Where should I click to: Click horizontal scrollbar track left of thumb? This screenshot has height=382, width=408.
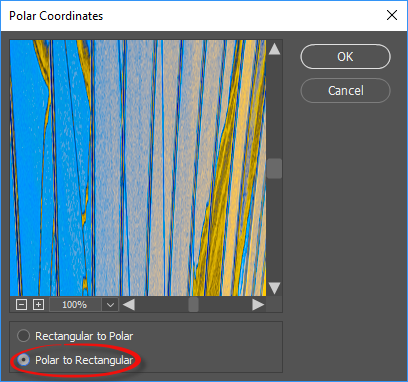coord(162,305)
